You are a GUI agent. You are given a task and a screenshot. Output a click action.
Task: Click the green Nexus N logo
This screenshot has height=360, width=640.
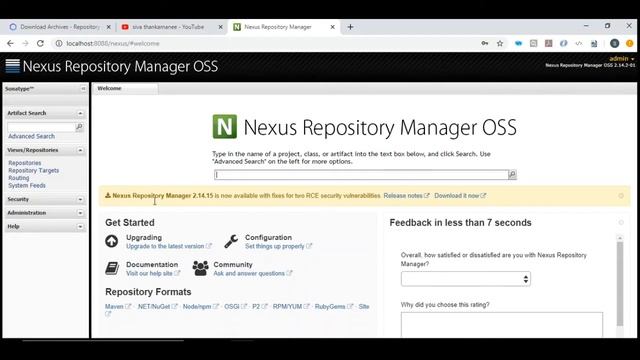pos(224,127)
